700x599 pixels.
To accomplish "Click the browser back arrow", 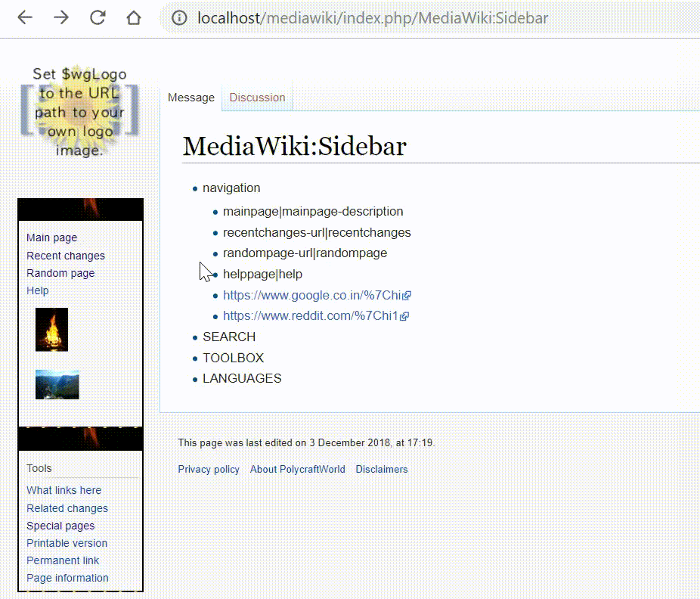I will (25, 18).
